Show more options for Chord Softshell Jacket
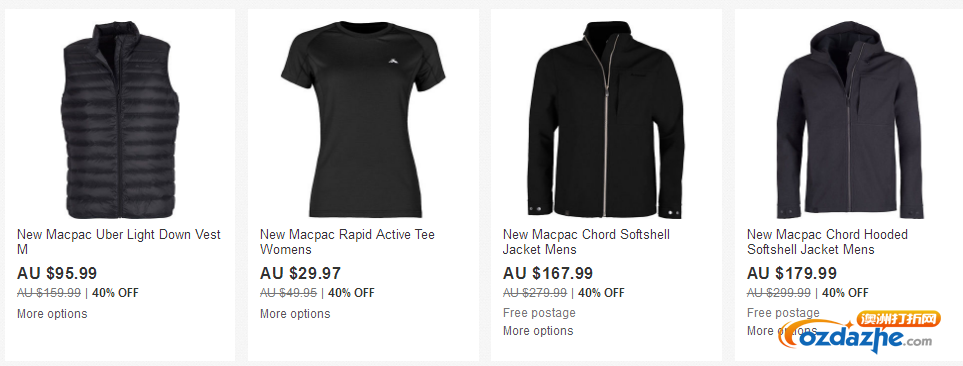Image resolution: width=963 pixels, height=366 pixels. [538, 331]
